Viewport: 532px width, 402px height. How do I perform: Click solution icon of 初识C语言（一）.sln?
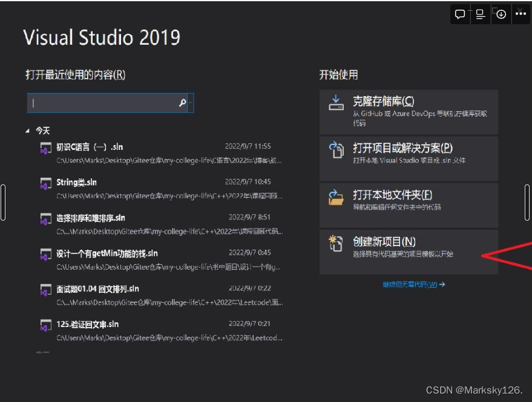46,148
